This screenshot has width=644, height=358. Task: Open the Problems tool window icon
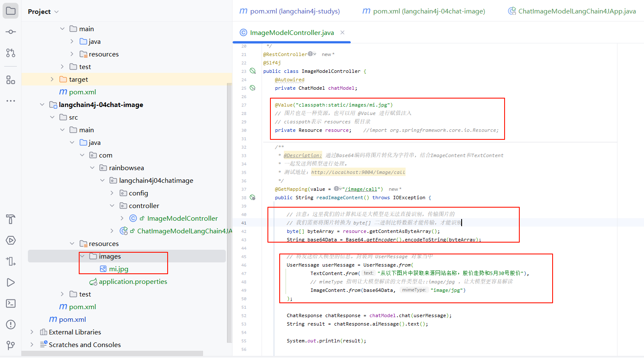click(x=11, y=324)
